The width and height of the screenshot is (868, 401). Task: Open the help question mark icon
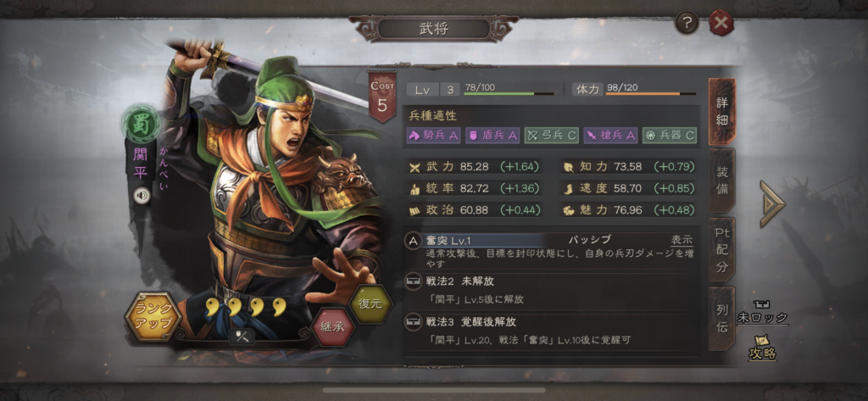(x=687, y=23)
